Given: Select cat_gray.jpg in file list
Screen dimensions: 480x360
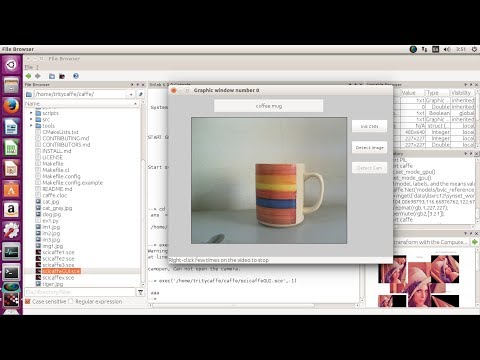Looking at the screenshot, I should tap(57, 208).
